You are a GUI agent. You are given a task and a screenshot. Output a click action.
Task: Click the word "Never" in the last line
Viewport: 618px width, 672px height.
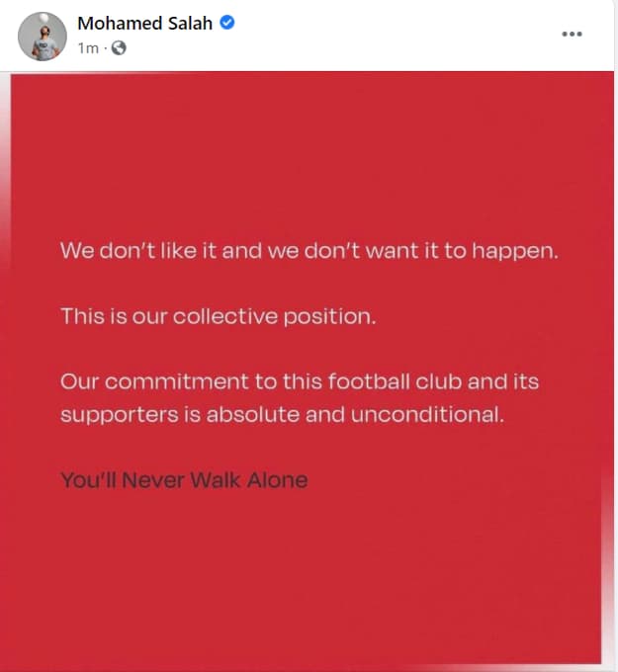(150, 480)
